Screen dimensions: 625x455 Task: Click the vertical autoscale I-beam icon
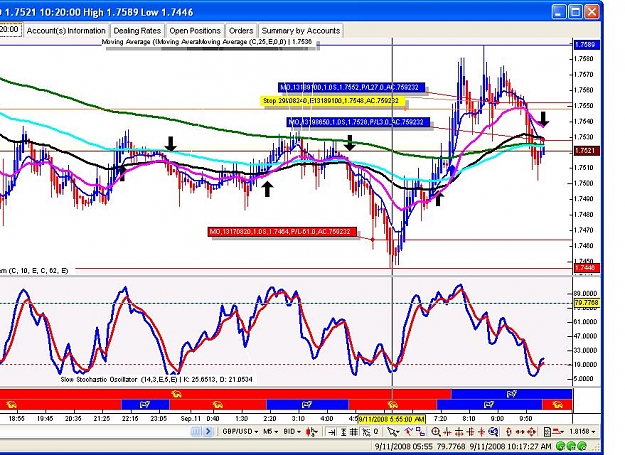pyautogui.click(x=343, y=432)
